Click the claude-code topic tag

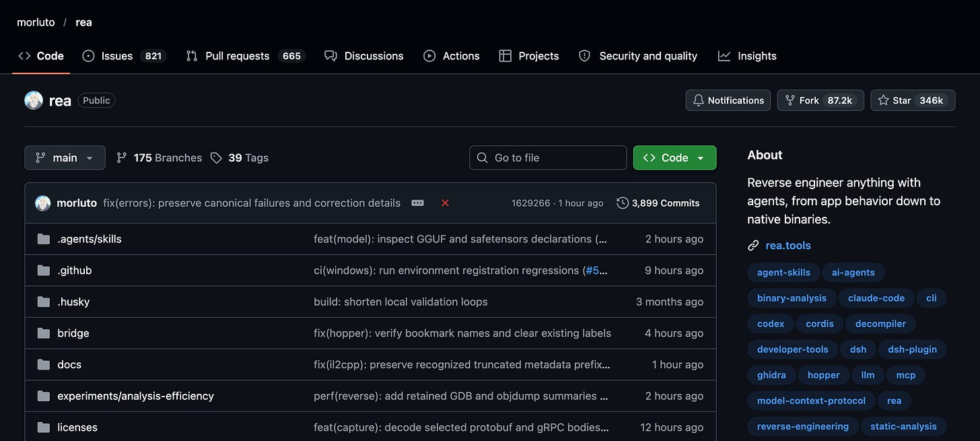click(x=876, y=298)
